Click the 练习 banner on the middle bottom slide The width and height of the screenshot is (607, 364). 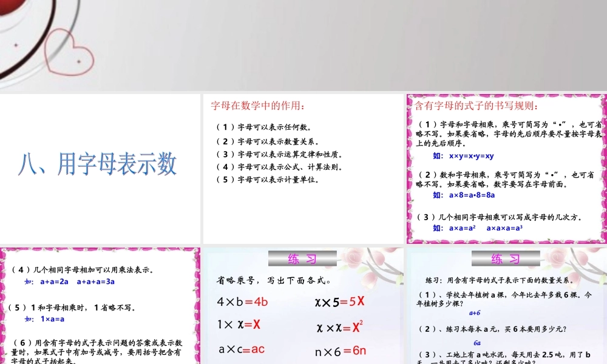302,259
